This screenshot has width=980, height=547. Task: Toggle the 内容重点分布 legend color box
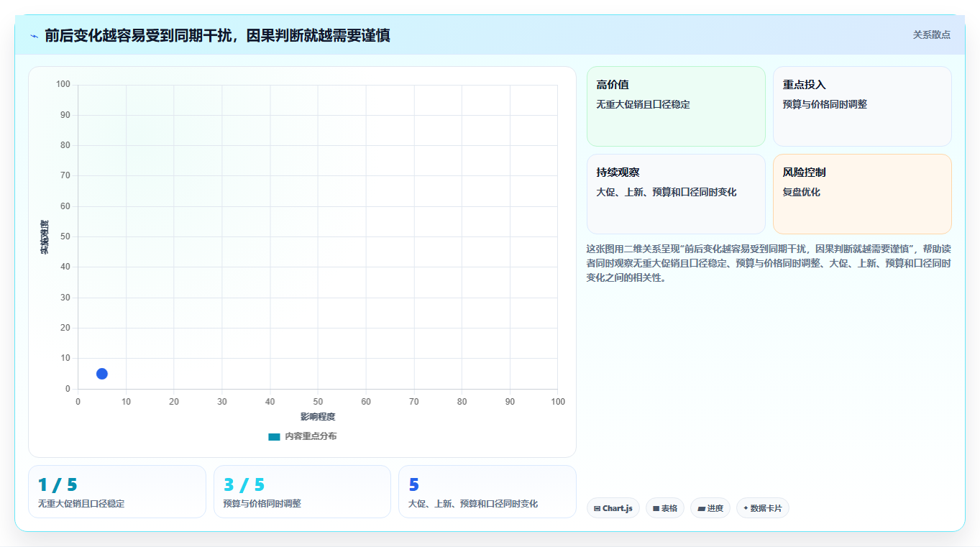click(x=274, y=436)
